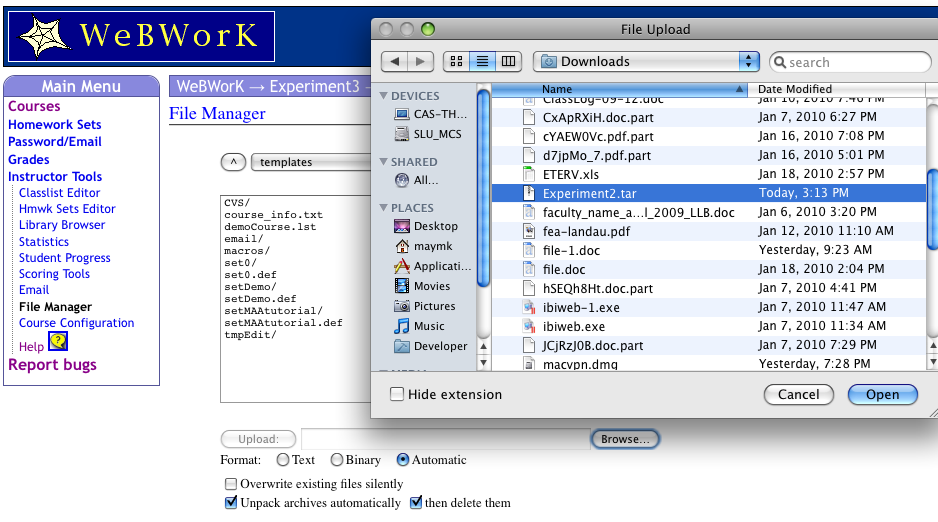Select Experiment2.tar file
The width and height of the screenshot is (938, 522).
tap(708, 193)
